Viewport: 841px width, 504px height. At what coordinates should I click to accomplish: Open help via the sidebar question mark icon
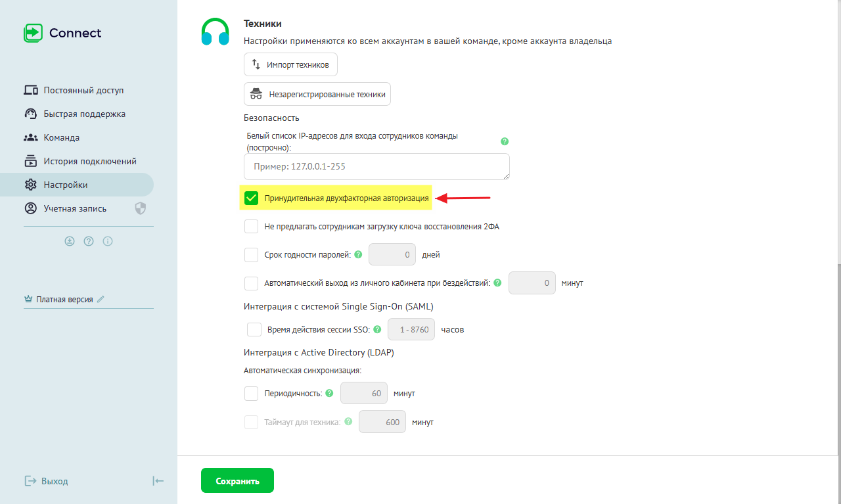tap(89, 241)
